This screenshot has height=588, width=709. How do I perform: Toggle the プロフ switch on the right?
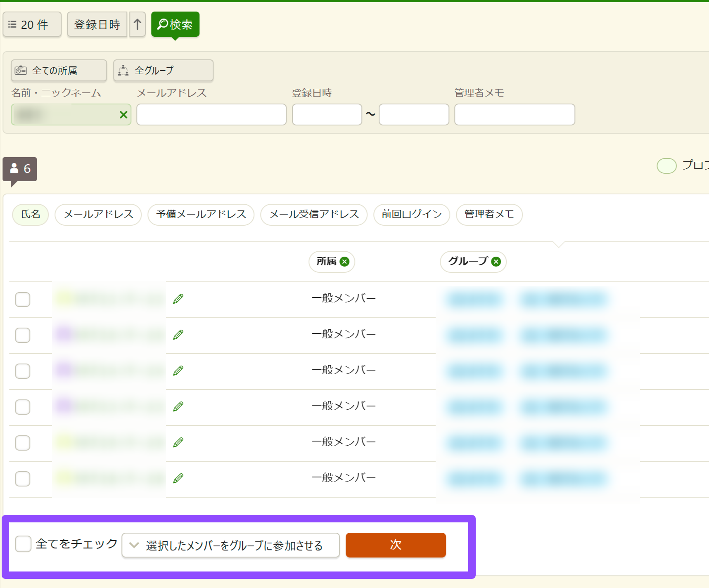[666, 165]
